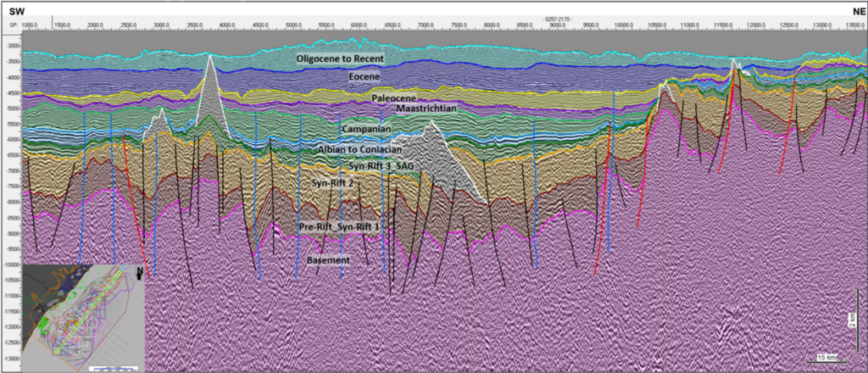Screen dimensions: 868x373
Task: Click depth axis value -7500
Action: click(x=13, y=187)
